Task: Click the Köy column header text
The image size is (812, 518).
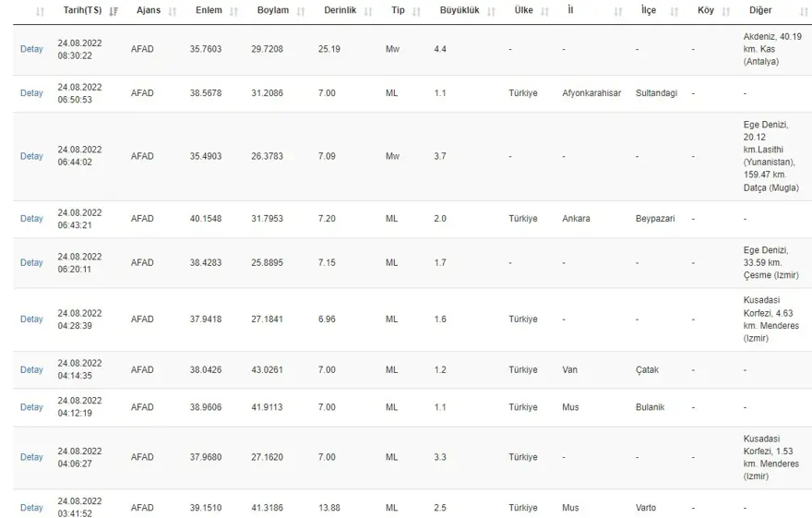Action: (706, 11)
